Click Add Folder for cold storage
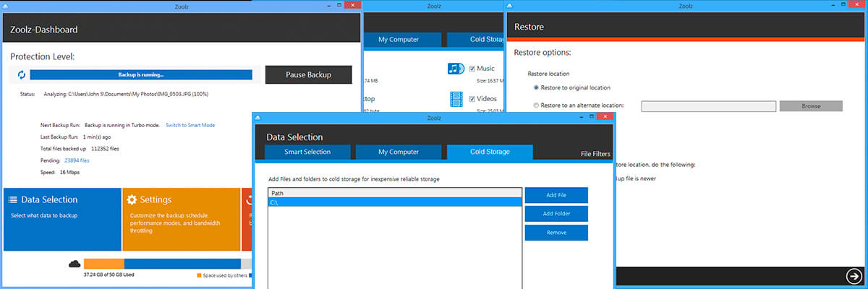This screenshot has width=868, height=289. 556,214
